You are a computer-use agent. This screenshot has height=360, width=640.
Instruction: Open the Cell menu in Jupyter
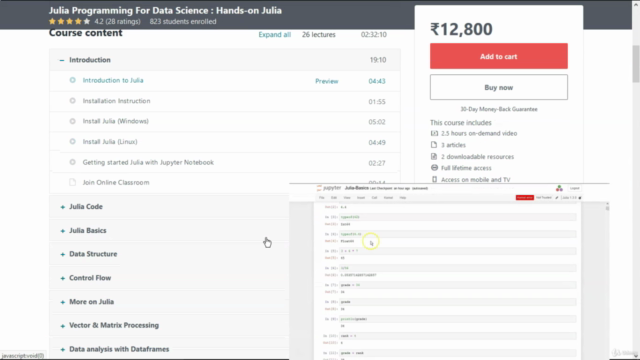pos(374,198)
